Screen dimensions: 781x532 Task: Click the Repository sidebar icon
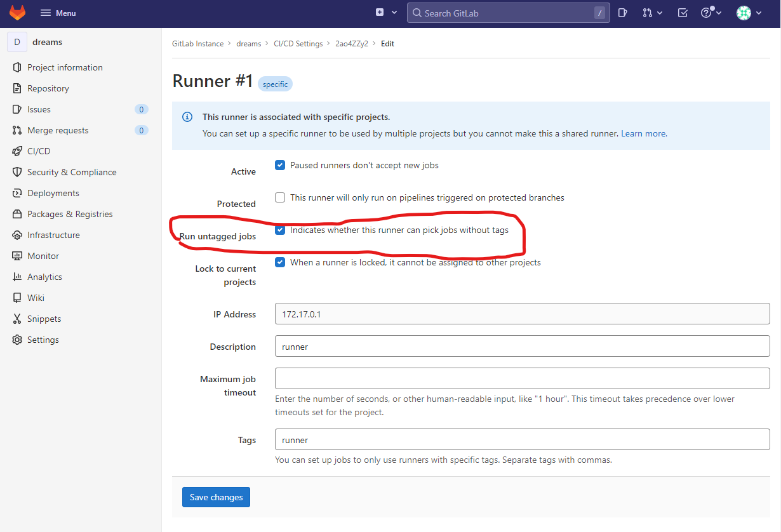coord(17,88)
